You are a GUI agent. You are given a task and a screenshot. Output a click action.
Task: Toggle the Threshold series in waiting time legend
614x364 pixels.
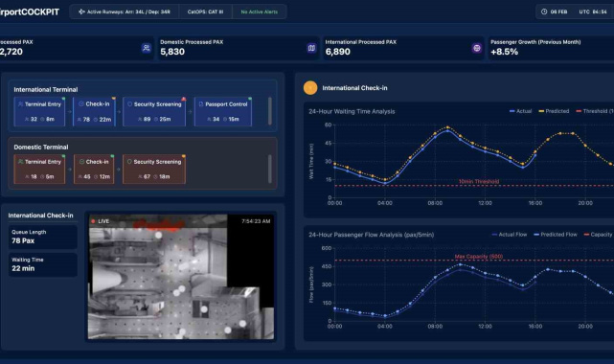tap(595, 111)
